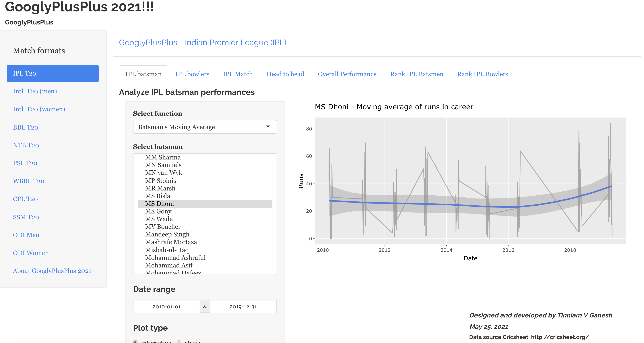Switch to the IPL Match tab
This screenshot has width=644, height=343.
point(238,74)
